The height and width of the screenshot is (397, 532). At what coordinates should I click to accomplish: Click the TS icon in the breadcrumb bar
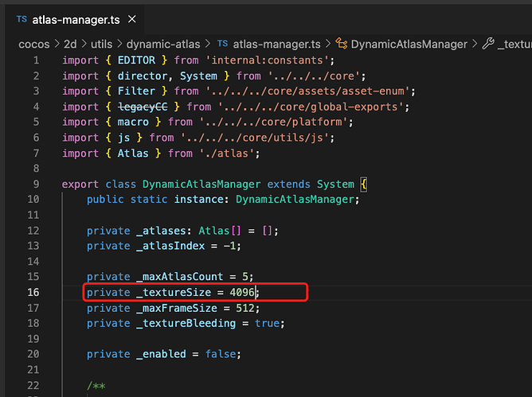click(222, 44)
